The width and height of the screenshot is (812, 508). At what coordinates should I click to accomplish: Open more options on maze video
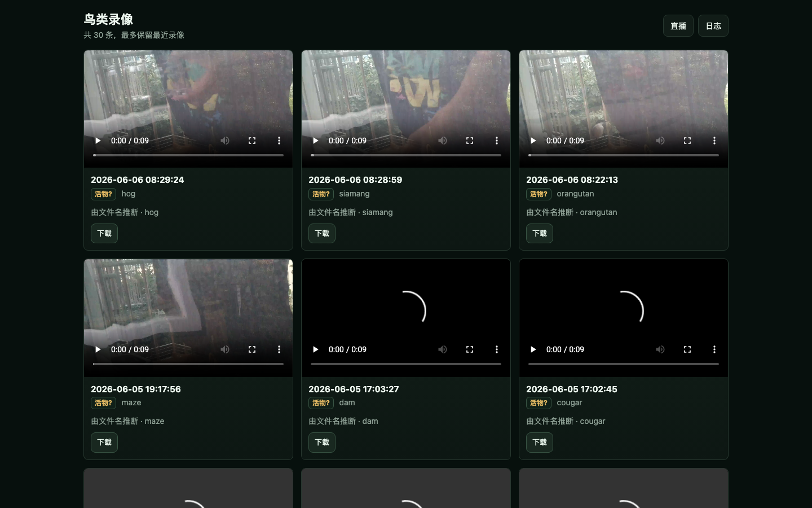click(279, 349)
